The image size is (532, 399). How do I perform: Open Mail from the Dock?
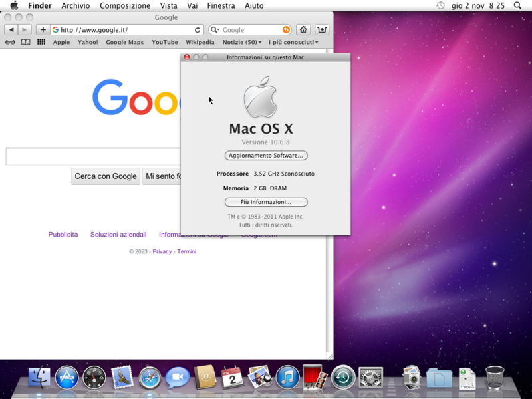[122, 377]
